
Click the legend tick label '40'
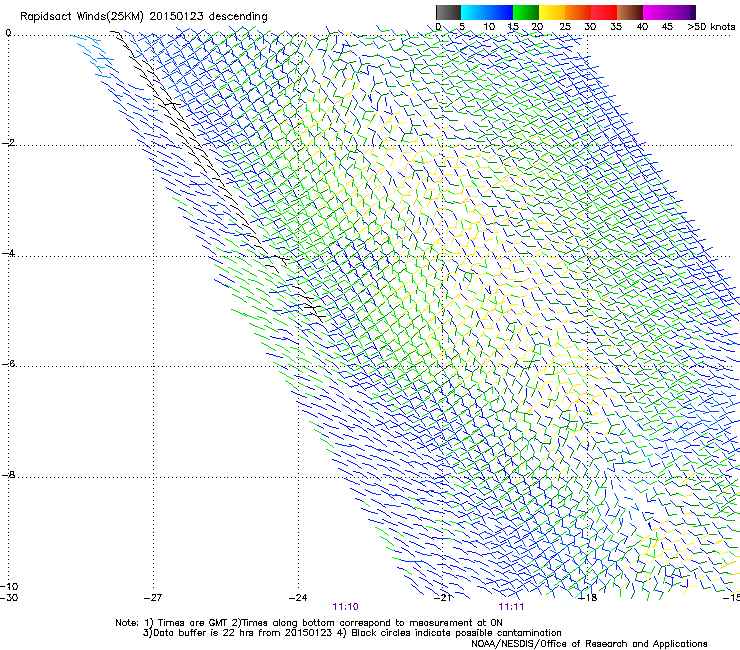pos(642,26)
